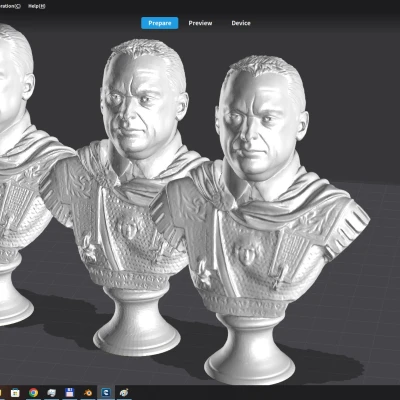The height and width of the screenshot is (400, 400).
Task: Switch to the Prepare tab
Action: (x=159, y=23)
